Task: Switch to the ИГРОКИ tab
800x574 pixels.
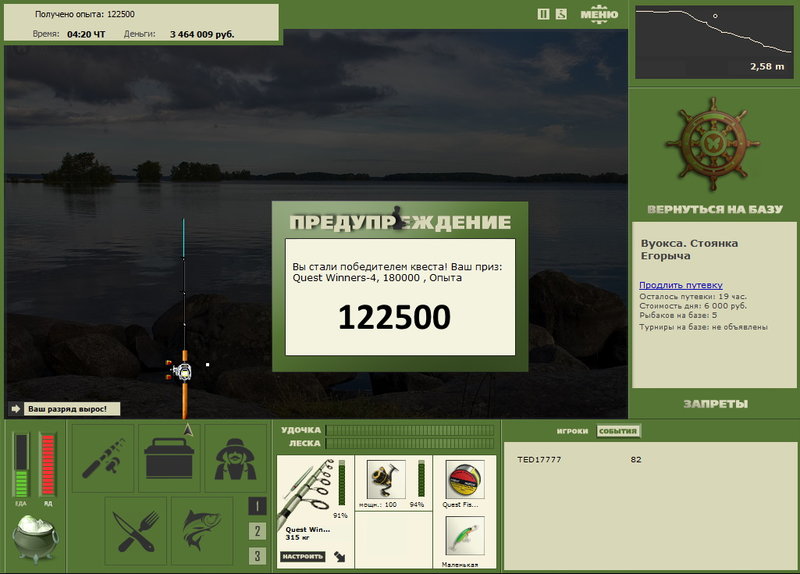Action: (572, 431)
